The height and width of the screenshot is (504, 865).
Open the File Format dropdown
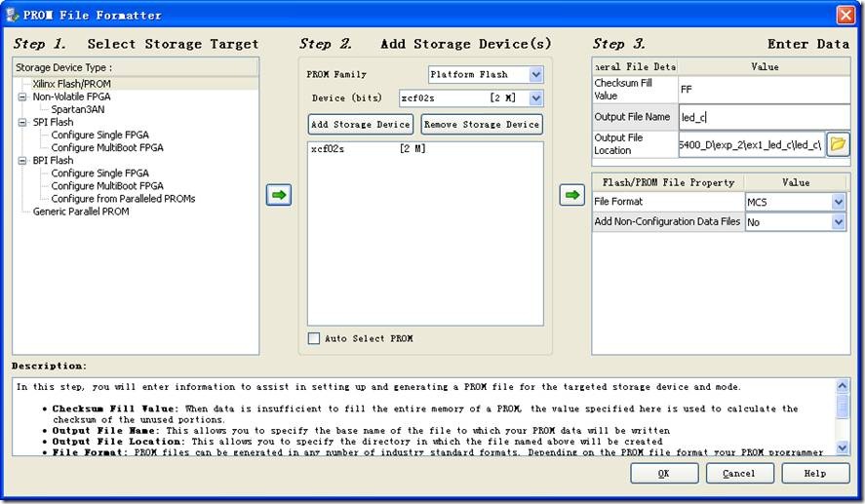pos(838,202)
